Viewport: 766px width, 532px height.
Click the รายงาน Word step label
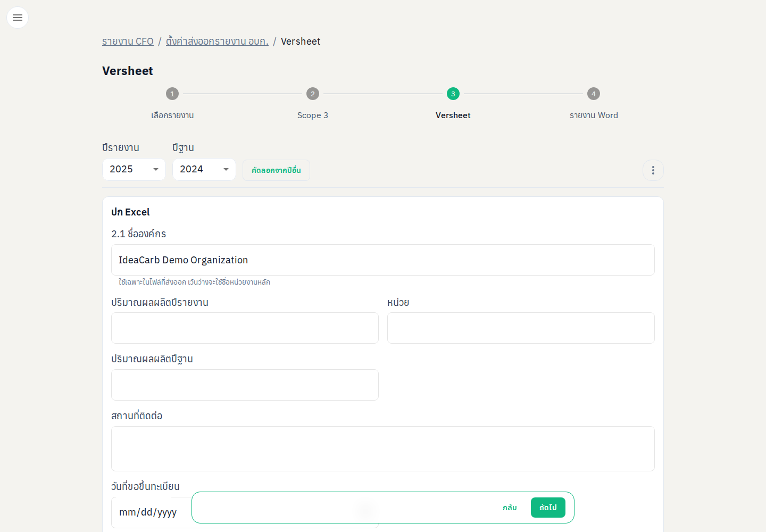[x=594, y=115]
